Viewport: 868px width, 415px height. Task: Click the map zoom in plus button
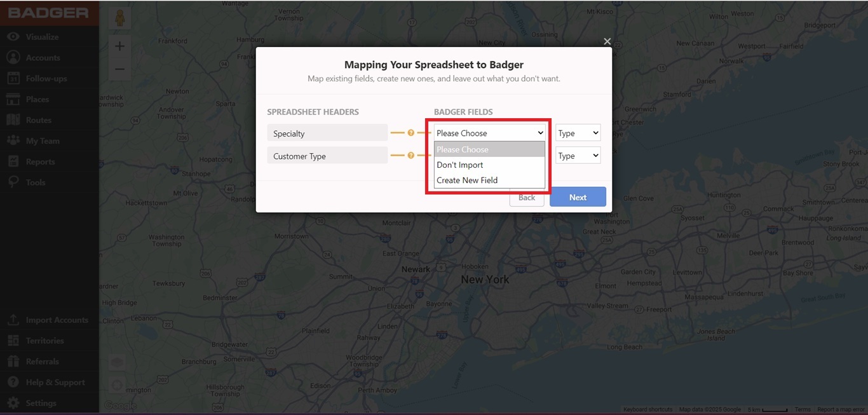[119, 46]
